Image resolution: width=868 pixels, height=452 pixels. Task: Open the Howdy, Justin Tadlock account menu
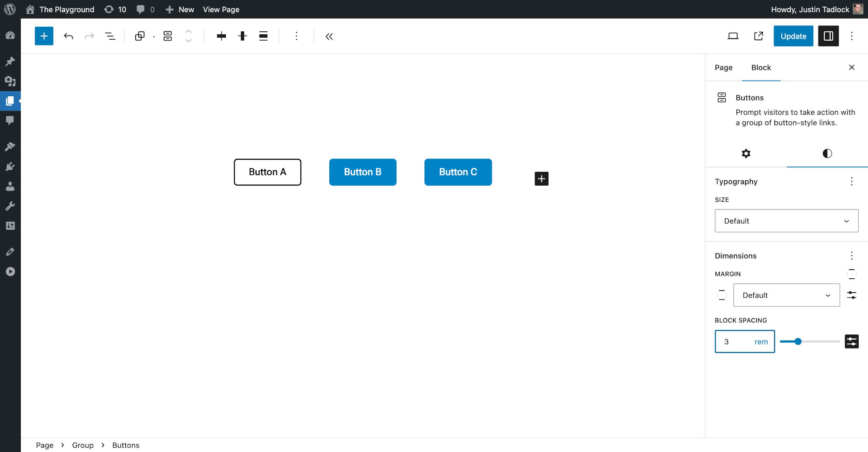pyautogui.click(x=817, y=9)
